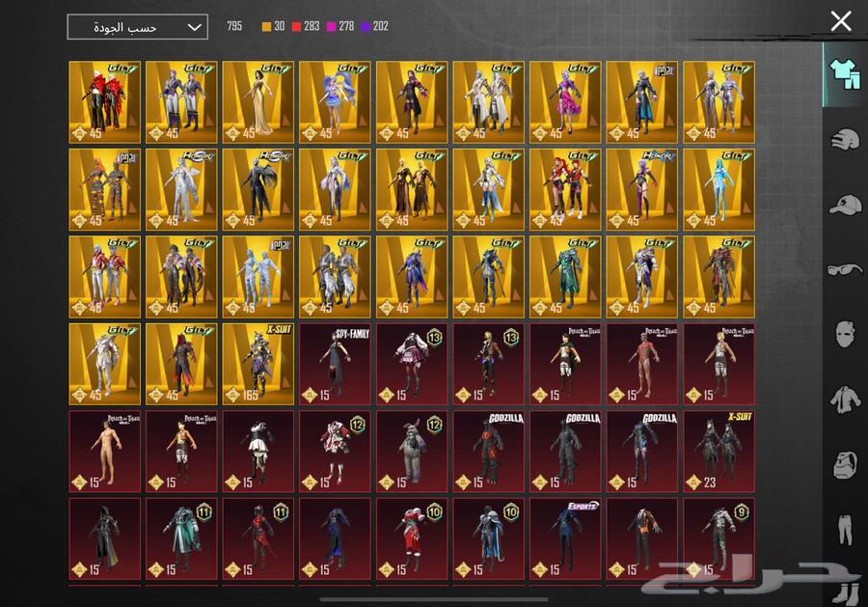The width and height of the screenshot is (868, 607).
Task: Select the blue-haired pastel dress outfit
Action: point(335,102)
